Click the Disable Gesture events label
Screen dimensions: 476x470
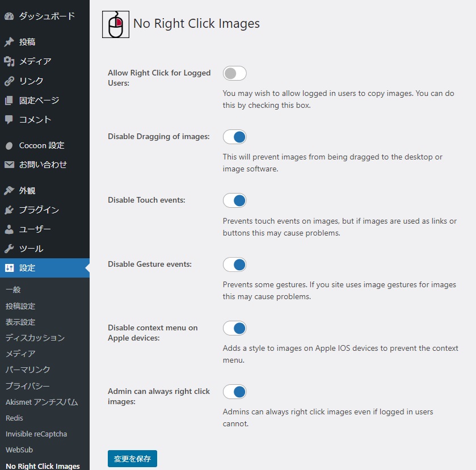(x=150, y=264)
